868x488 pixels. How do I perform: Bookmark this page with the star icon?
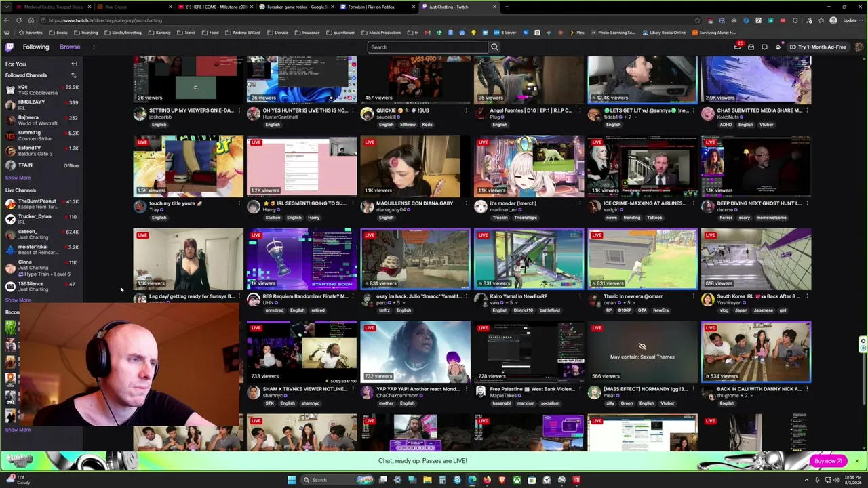[x=697, y=20]
